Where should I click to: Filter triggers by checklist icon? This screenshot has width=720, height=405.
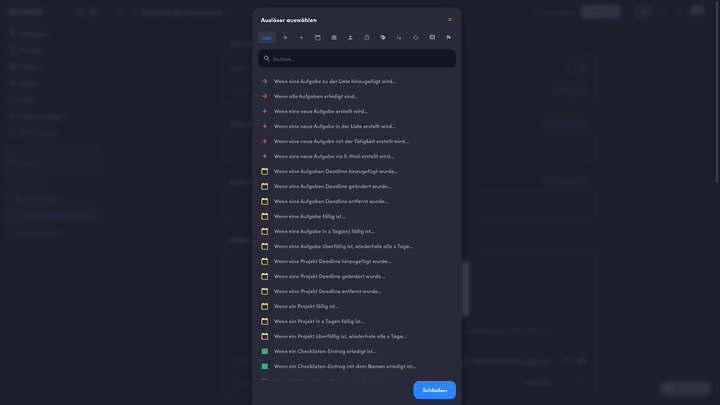tap(334, 37)
